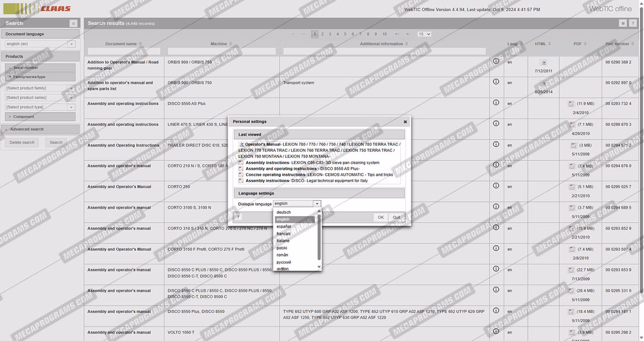Show info for part number 00 0294 689 5
Image resolution: width=644 pixels, height=341 pixels.
point(496,206)
